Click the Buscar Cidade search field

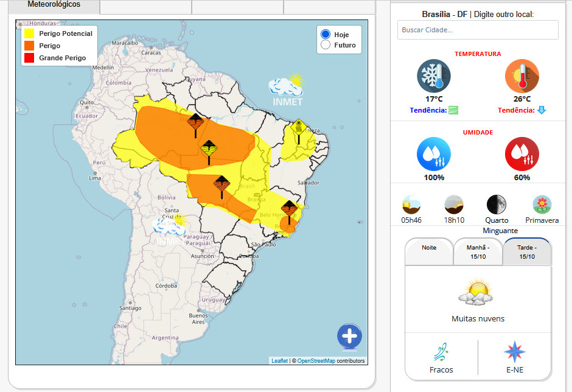[x=478, y=30]
